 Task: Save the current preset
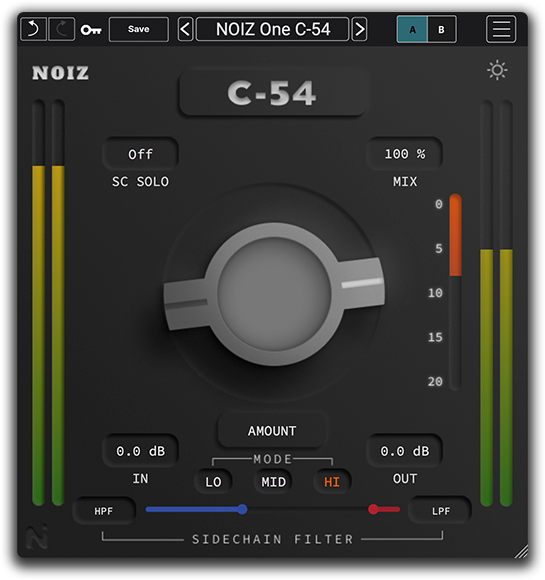click(139, 29)
